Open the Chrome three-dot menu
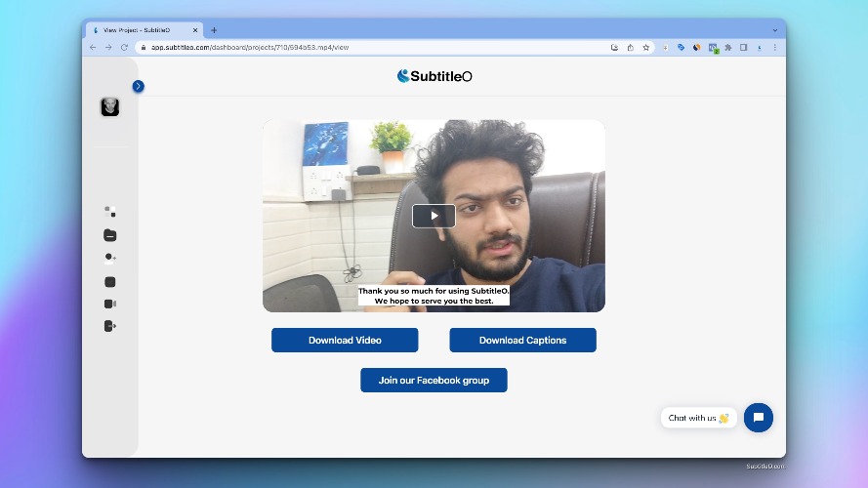The height and width of the screenshot is (488, 868). (x=775, y=48)
